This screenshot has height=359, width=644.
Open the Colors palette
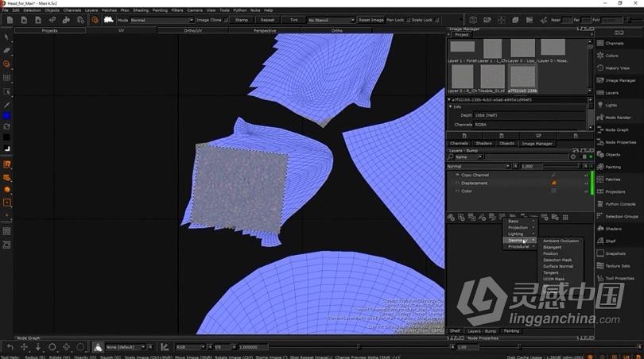coord(608,56)
